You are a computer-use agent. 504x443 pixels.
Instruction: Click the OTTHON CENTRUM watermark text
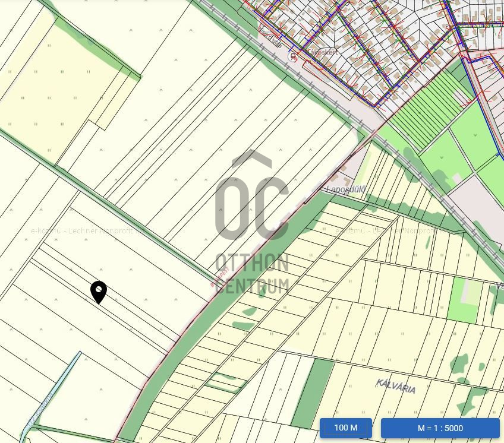[252, 273]
